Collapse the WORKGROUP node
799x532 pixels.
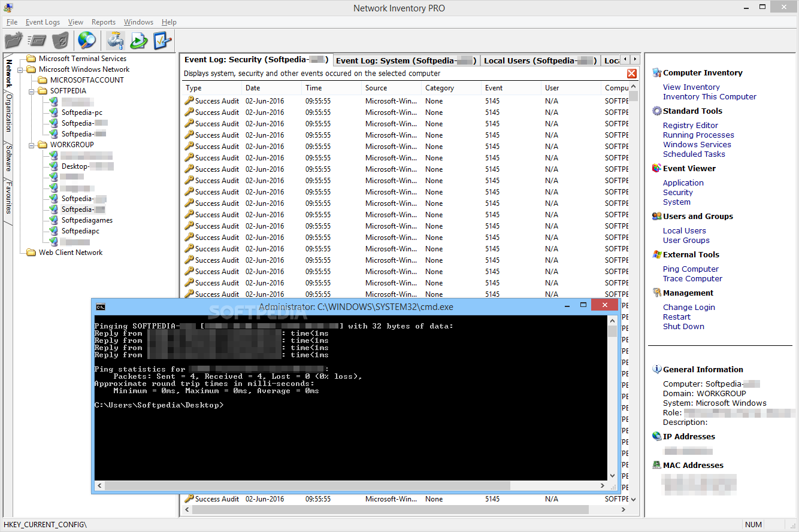point(32,145)
